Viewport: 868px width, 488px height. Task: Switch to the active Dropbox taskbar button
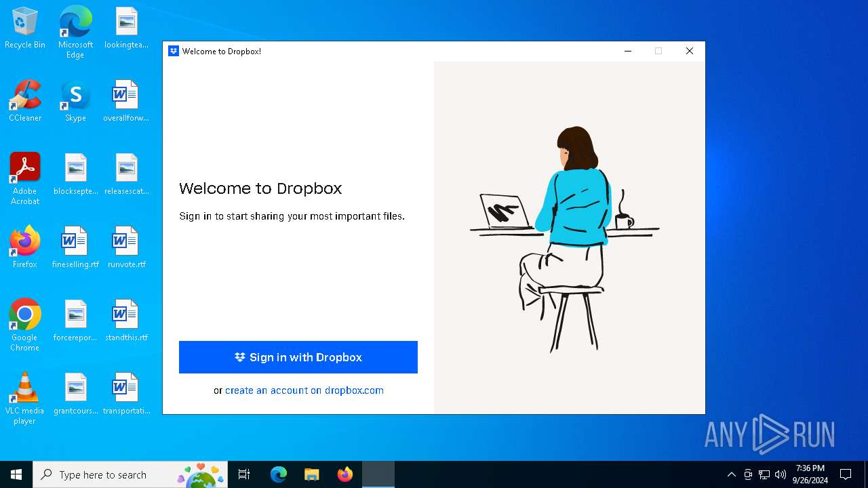[x=378, y=474]
